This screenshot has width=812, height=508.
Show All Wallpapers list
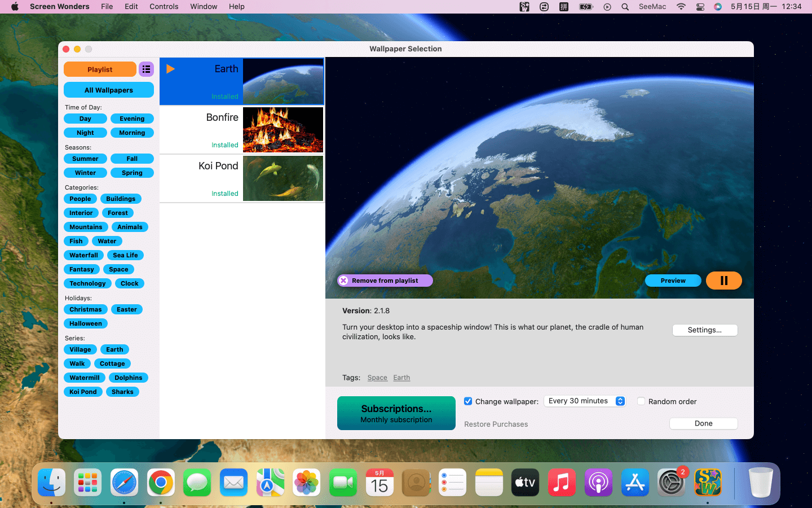click(109, 90)
